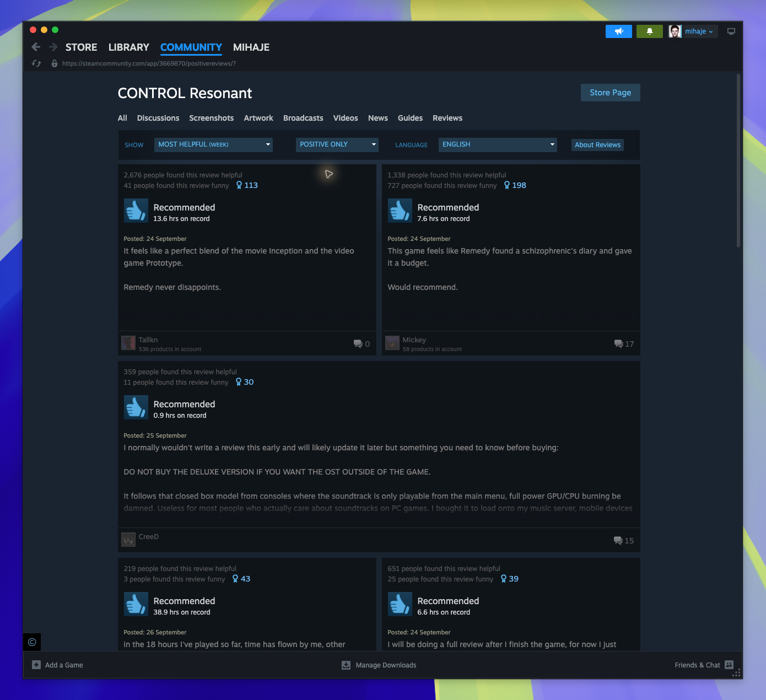Click the Store Page button
766x700 pixels.
[x=611, y=93]
